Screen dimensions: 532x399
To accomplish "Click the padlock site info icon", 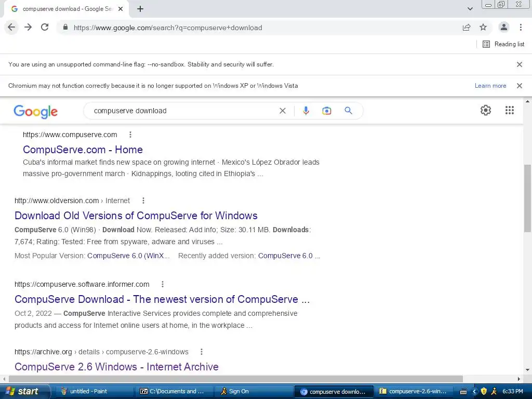I will [x=65, y=28].
